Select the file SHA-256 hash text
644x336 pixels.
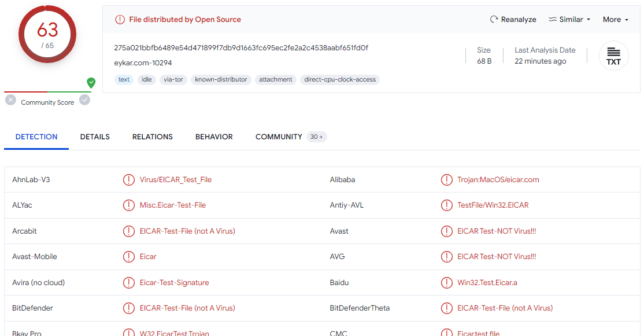coord(241,48)
